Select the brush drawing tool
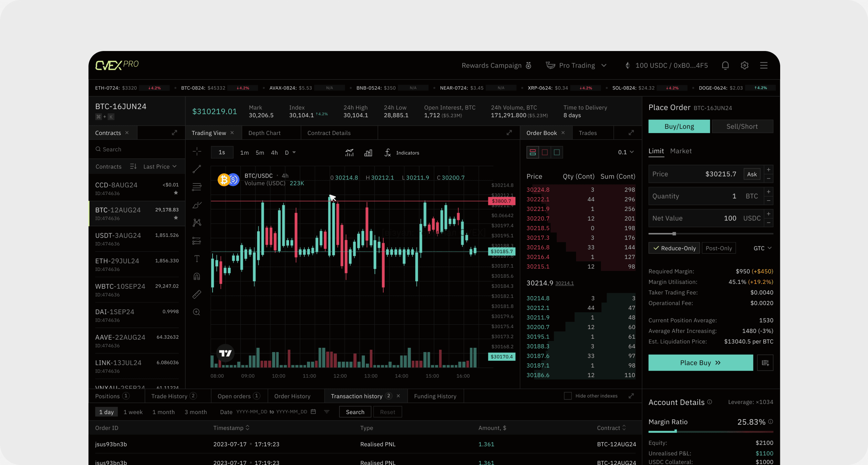868x465 pixels. click(x=197, y=205)
